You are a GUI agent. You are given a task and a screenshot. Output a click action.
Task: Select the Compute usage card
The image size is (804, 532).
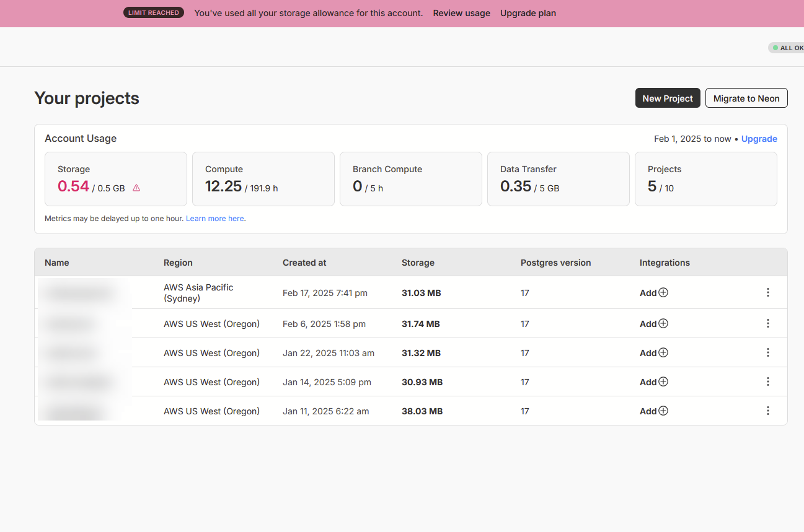(263, 179)
